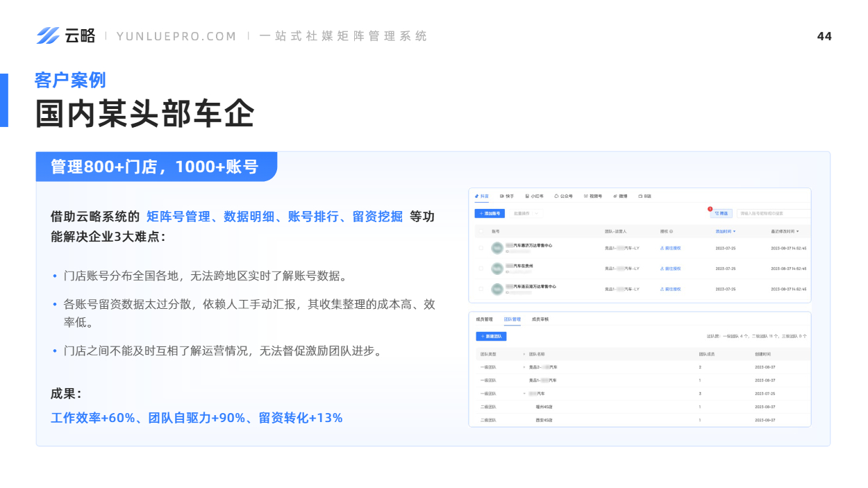Click the page number 44

pos(824,36)
